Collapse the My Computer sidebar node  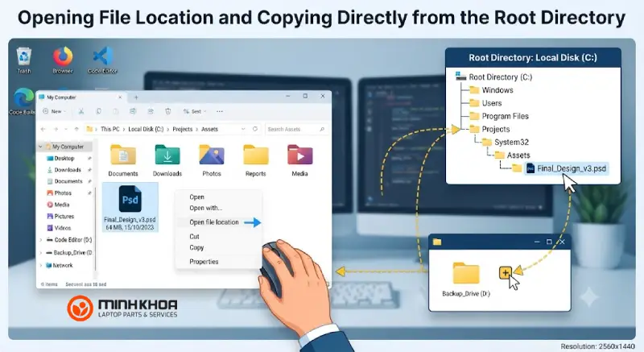tap(41, 147)
